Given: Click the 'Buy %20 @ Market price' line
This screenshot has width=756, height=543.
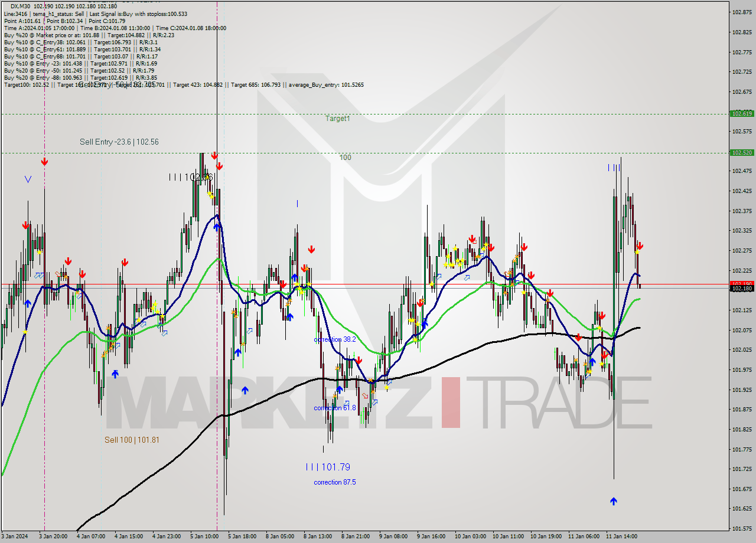Looking at the screenshot, I should [x=89, y=35].
